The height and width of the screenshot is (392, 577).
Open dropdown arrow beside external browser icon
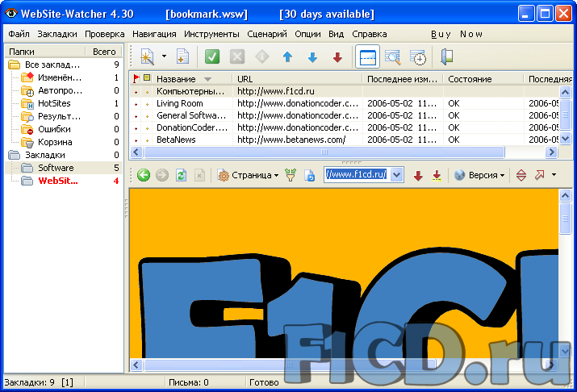(554, 175)
